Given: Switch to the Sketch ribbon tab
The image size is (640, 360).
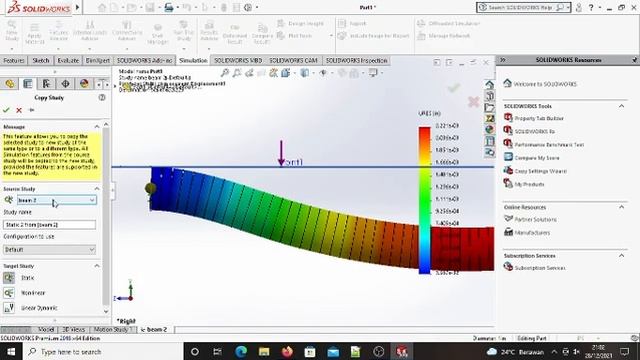Looking at the screenshot, I should click(x=41, y=60).
